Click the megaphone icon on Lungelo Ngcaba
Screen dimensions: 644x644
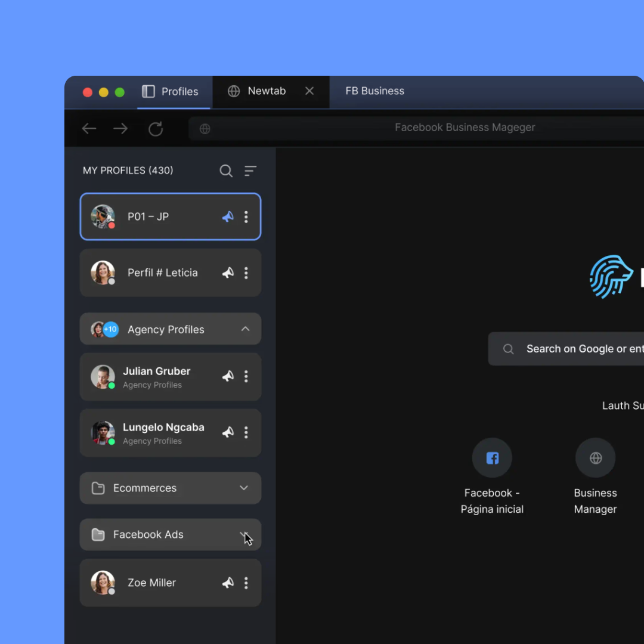tap(228, 432)
